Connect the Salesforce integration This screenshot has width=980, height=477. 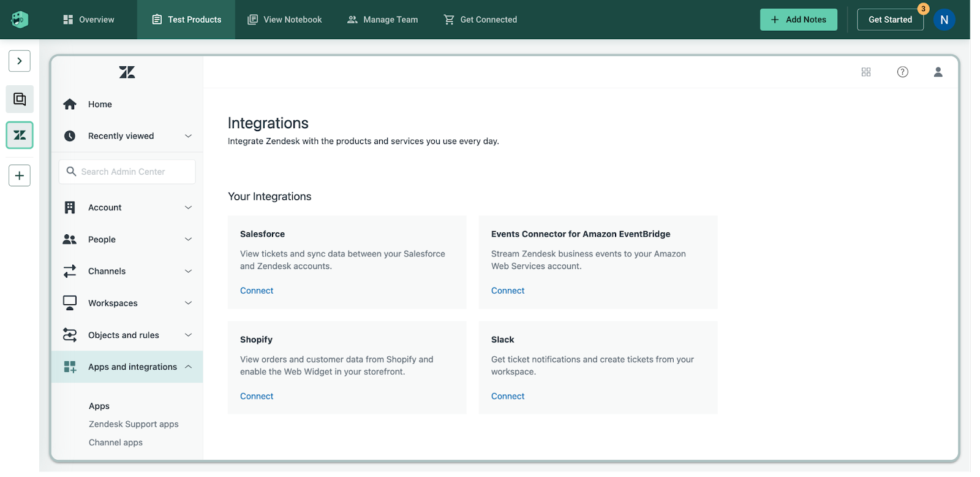pos(257,291)
